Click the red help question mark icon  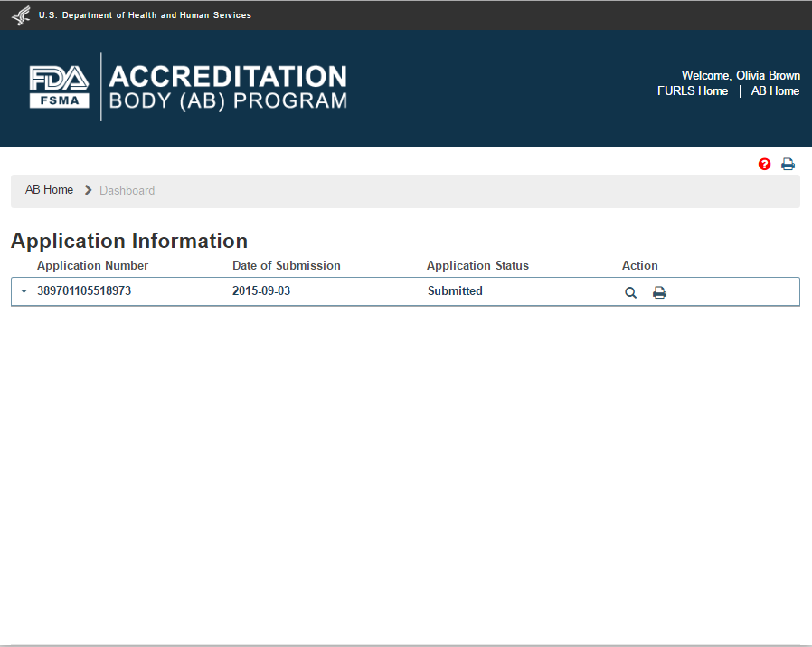(x=765, y=164)
